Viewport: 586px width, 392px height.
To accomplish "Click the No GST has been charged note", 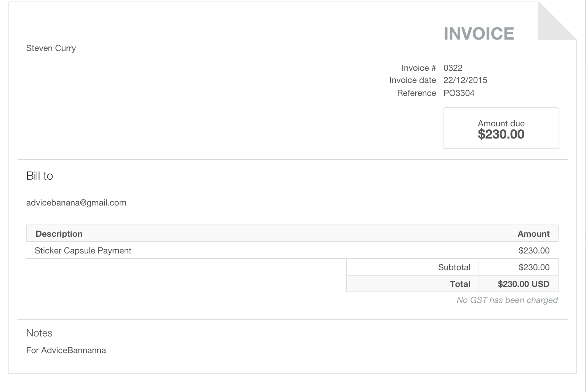I will pos(507,300).
